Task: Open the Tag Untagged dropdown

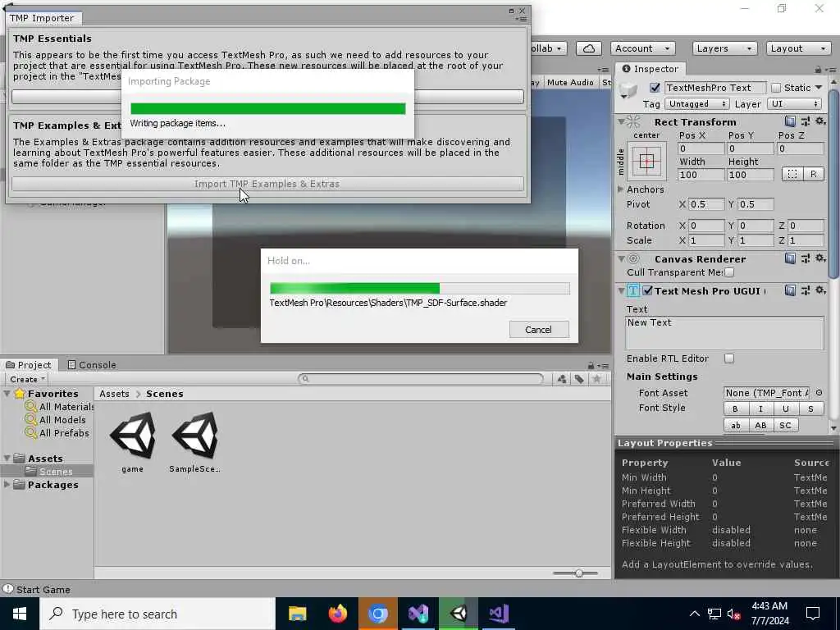Action: pyautogui.click(x=697, y=104)
